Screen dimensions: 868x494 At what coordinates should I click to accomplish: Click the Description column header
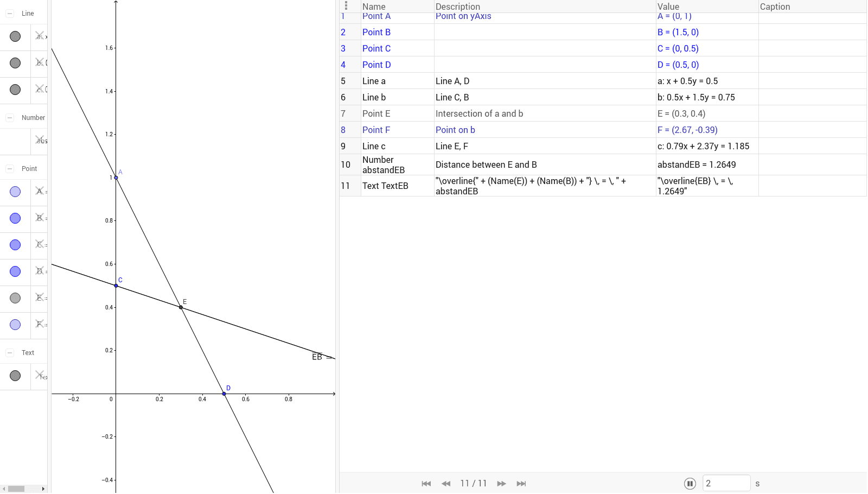point(458,7)
